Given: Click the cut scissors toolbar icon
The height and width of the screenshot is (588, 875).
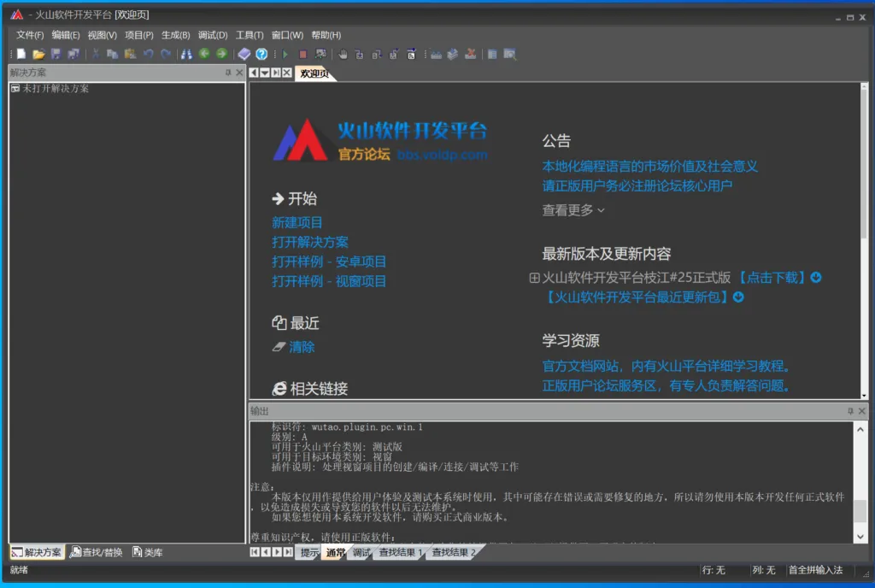Looking at the screenshot, I should tap(96, 54).
